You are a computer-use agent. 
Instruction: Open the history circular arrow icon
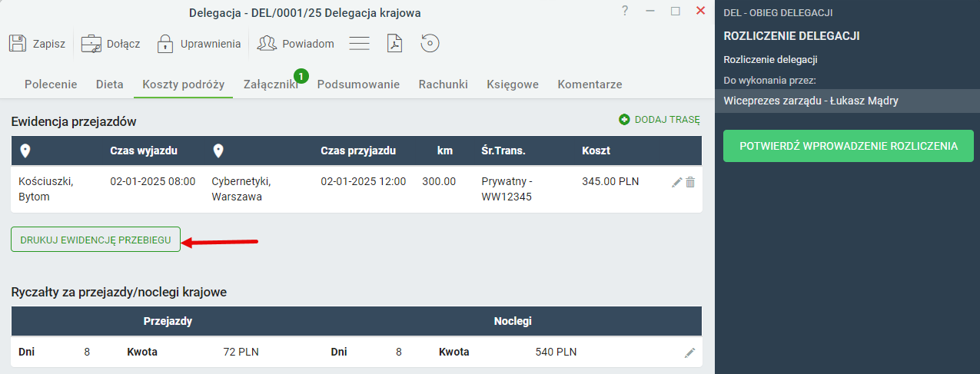pos(430,44)
